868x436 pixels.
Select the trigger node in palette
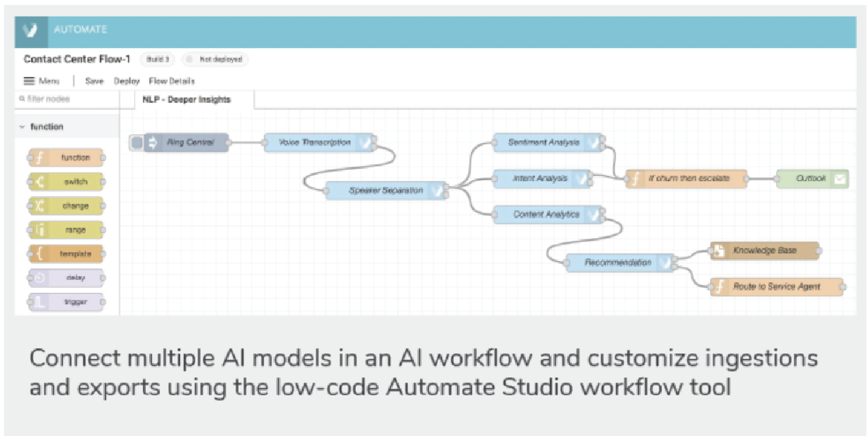pyautogui.click(x=67, y=302)
